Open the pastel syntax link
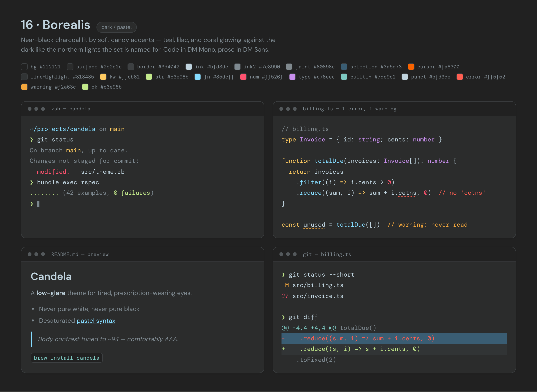 [96, 321]
